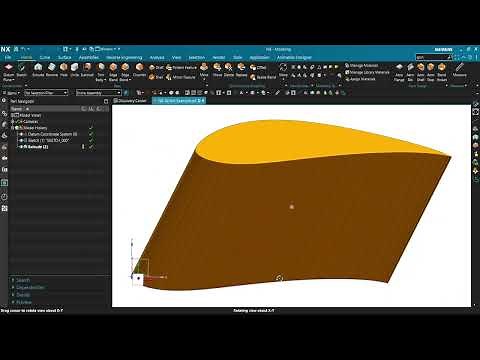Viewport: 480px width, 360px height.
Task: Switch to the Curve ribbon tab
Action: click(x=45, y=57)
